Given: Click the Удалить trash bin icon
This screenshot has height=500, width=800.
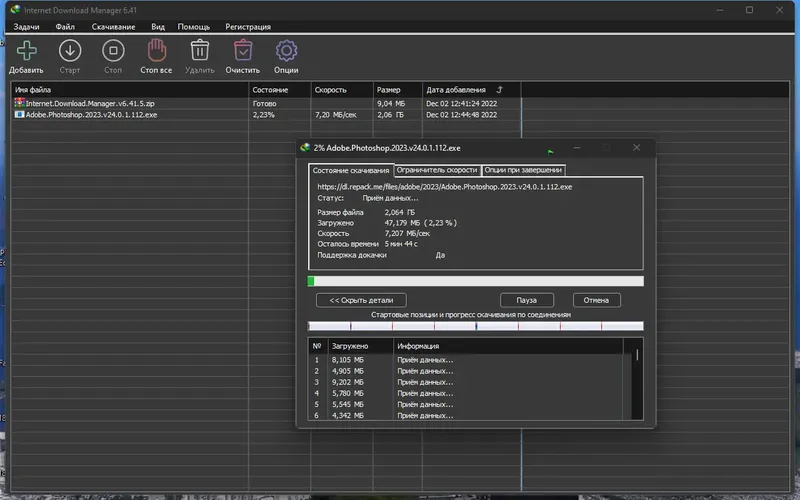Looking at the screenshot, I should coord(200,50).
